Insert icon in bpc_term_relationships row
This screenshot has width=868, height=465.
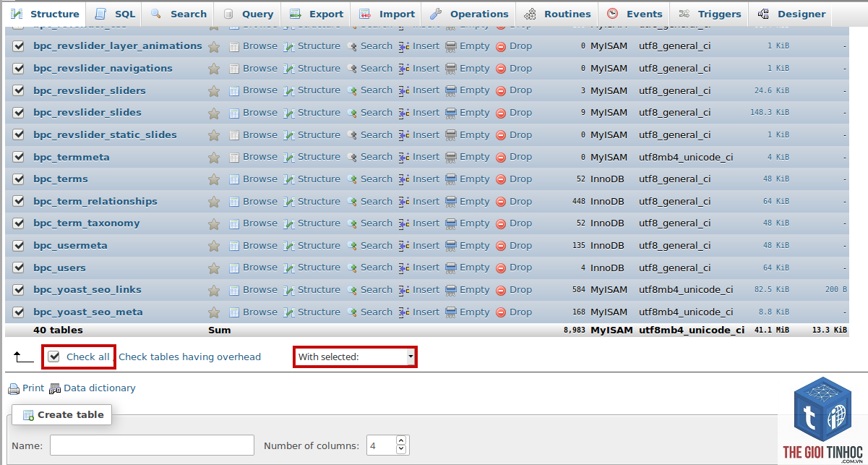point(404,202)
